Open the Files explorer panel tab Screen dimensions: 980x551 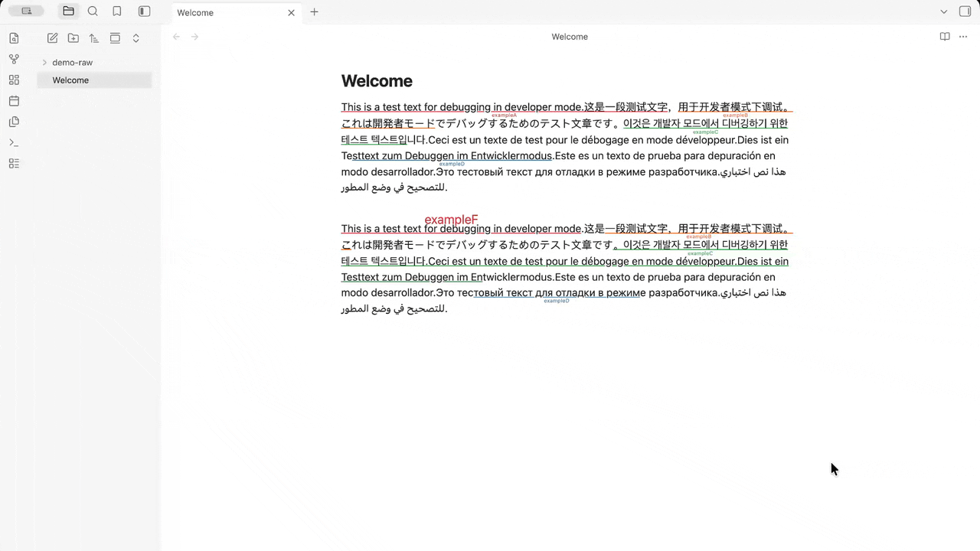tap(68, 11)
